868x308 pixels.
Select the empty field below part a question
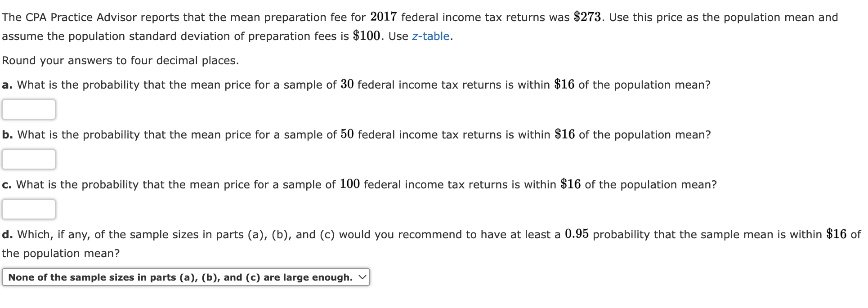[28, 109]
